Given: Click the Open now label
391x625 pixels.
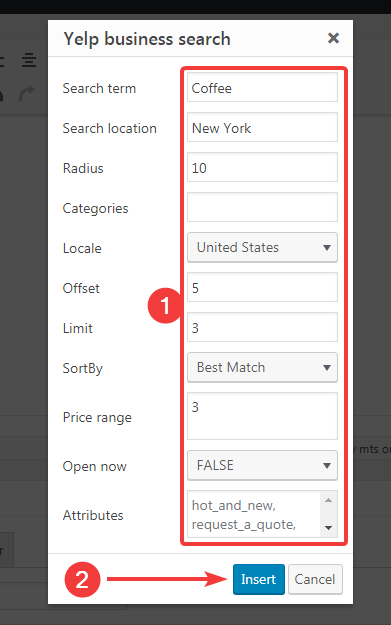Looking at the screenshot, I should click(94, 466).
